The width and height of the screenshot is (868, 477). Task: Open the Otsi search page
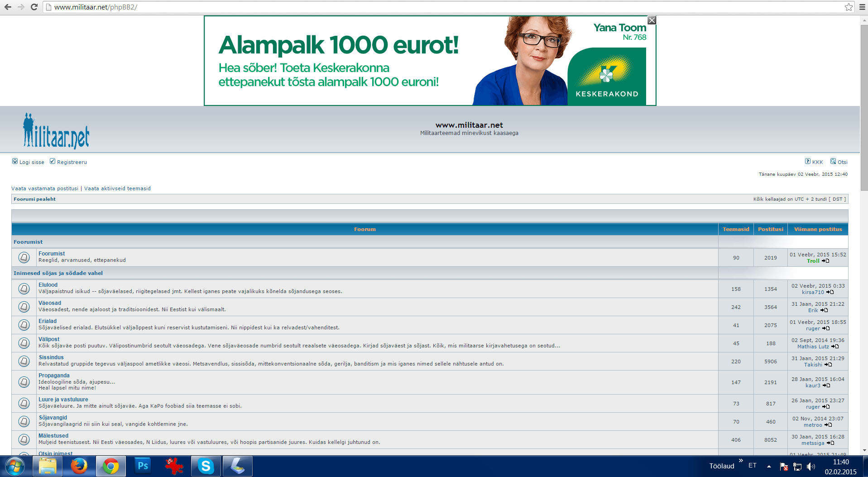[x=842, y=162]
